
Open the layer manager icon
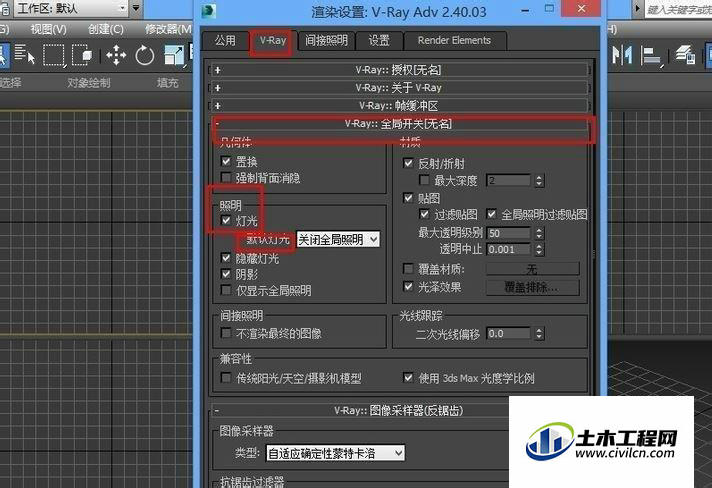click(x=685, y=55)
